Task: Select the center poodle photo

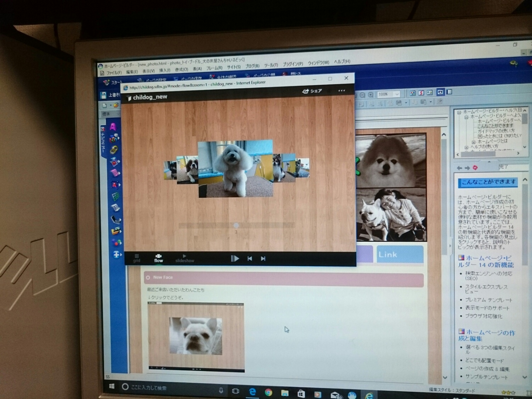Action: [x=235, y=168]
